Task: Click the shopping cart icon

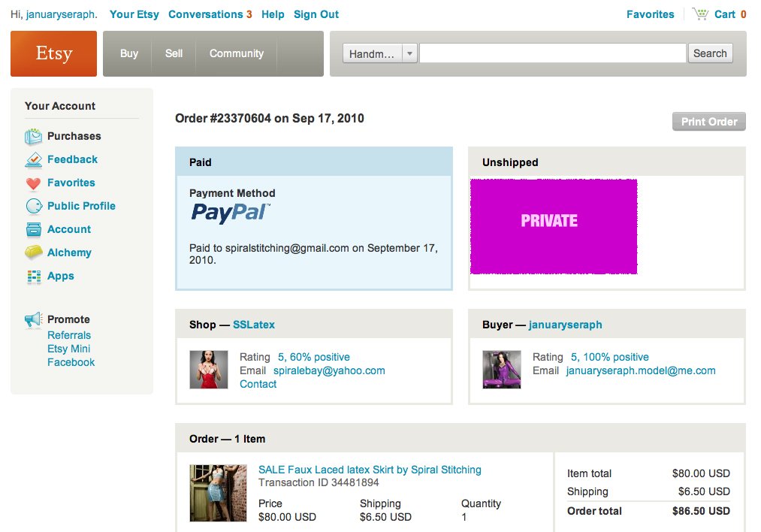Action: 700,14
